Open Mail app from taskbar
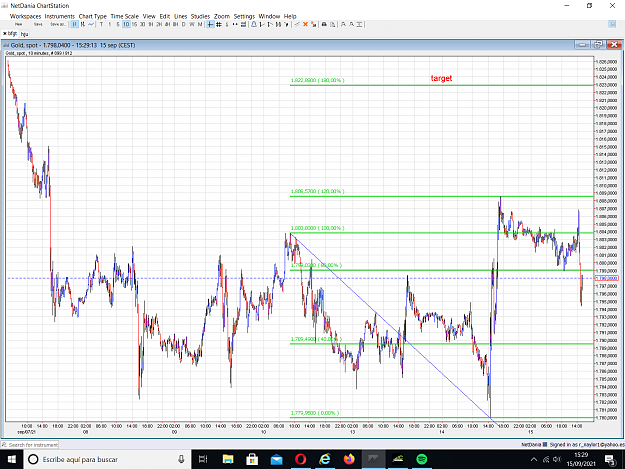The width and height of the screenshot is (625, 469). (276, 459)
